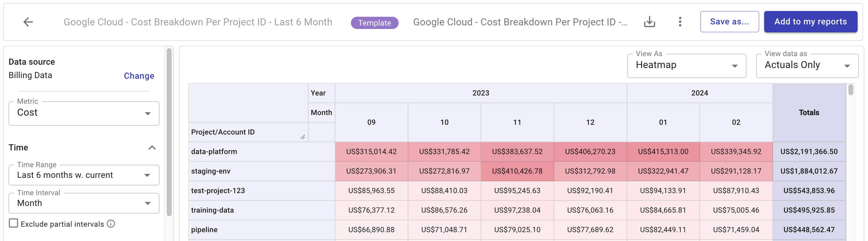Click cell US$410,426.78 for staging-env
The height and width of the screenshot is (241, 868).
[x=517, y=171]
